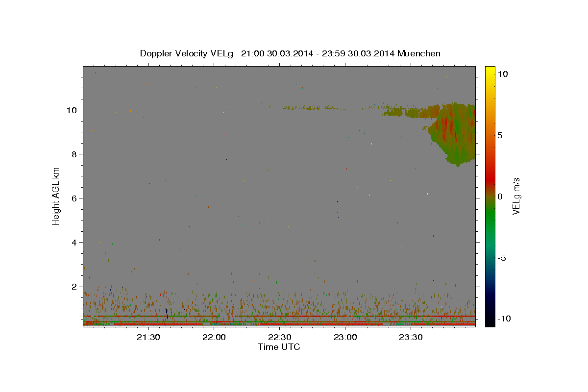Screen dimensions: 588x392
Task: Click the height tick label 2
Action: point(75,286)
